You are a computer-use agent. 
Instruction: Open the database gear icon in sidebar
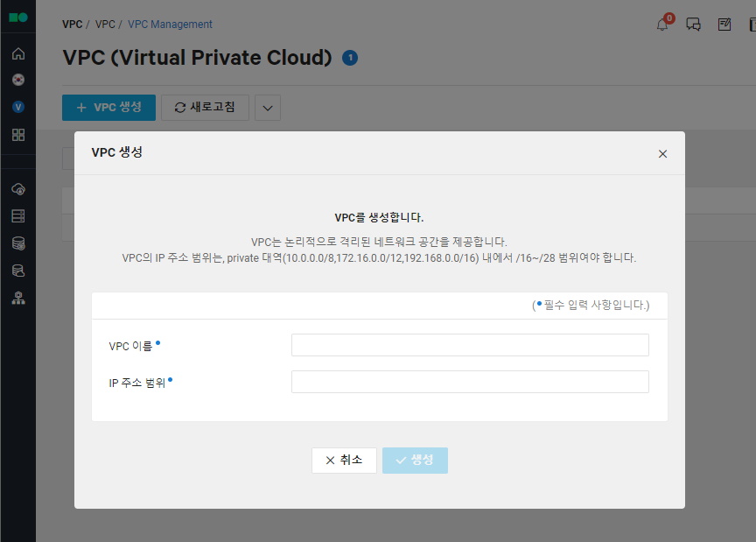18,243
